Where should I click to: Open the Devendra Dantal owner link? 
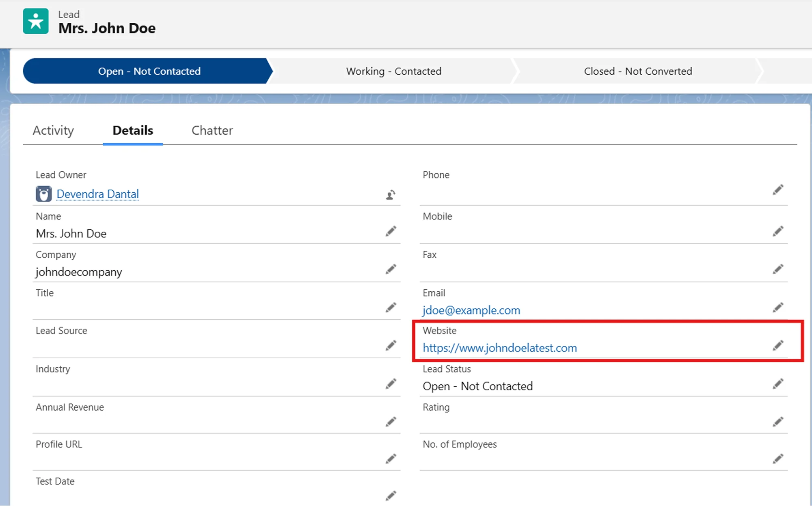(97, 194)
